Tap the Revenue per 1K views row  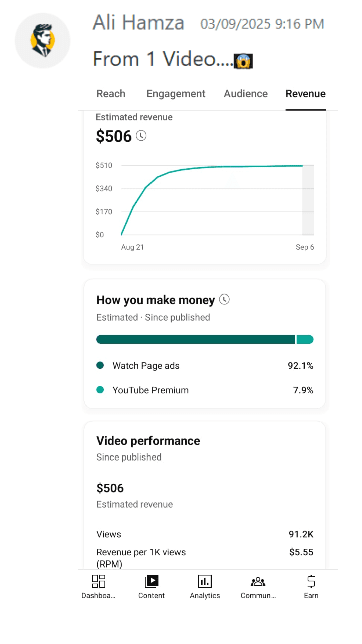205,558
